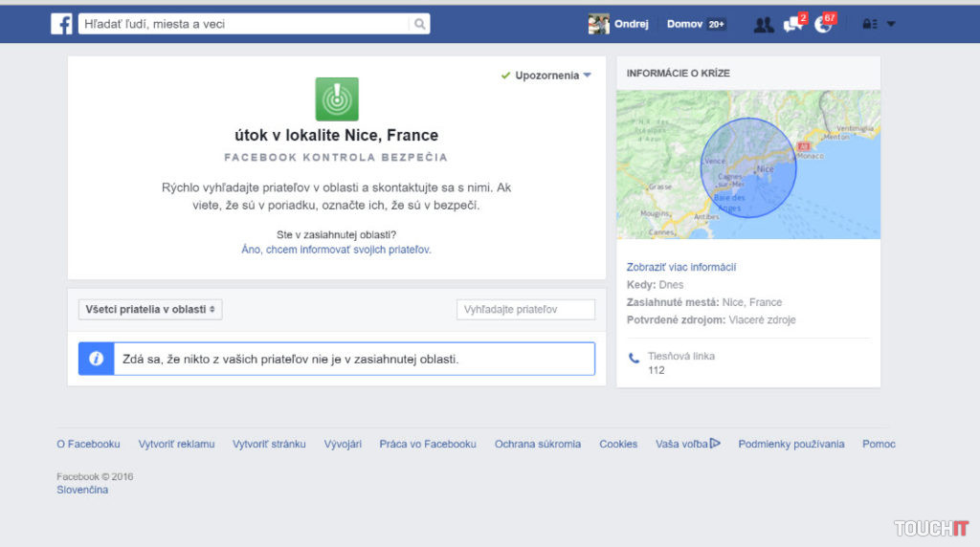Select Slovenčina language link in footer
Viewport: 980px width, 547px height.
click(82, 491)
